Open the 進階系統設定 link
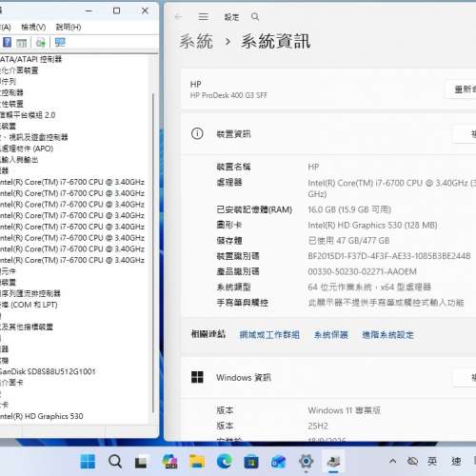Image resolution: width=476 pixels, height=476 pixels. pyautogui.click(x=387, y=335)
